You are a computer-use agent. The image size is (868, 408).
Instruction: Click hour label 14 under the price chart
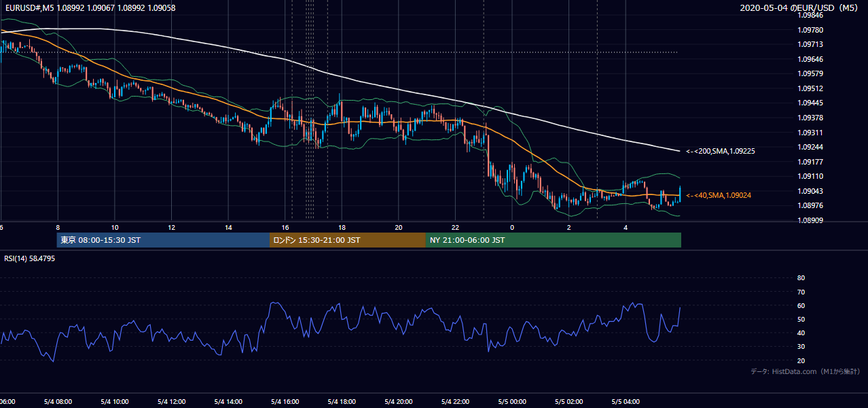click(x=228, y=228)
